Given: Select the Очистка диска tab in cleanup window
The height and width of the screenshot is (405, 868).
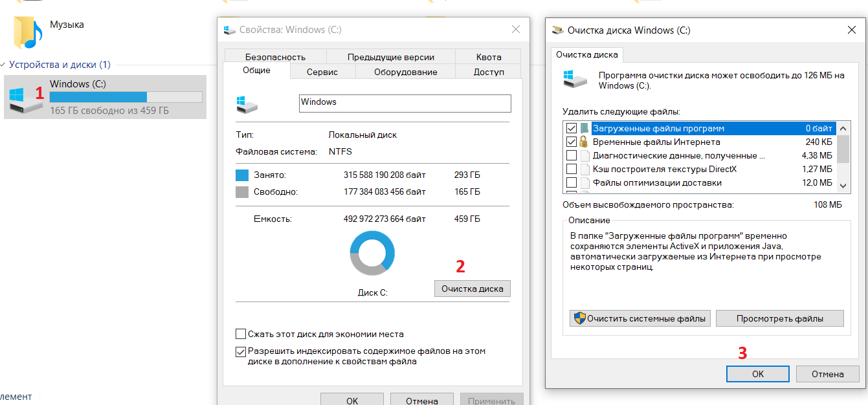Looking at the screenshot, I should 588,55.
